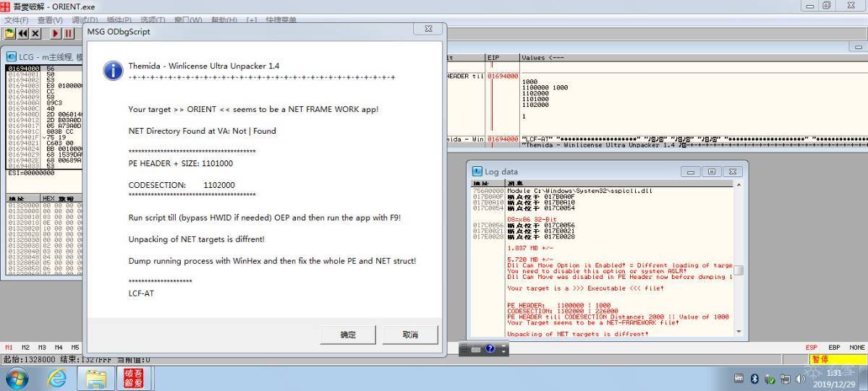The height and width of the screenshot is (391, 868).
Task: Click the 取消 button in the dialog
Action: tap(410, 334)
